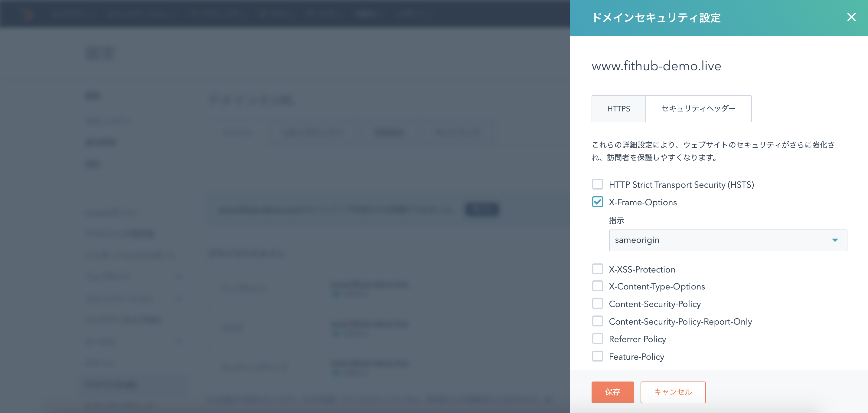Image resolution: width=868 pixels, height=413 pixels.
Task: Toggle the Referrer-Policy checkbox
Action: coord(597,339)
